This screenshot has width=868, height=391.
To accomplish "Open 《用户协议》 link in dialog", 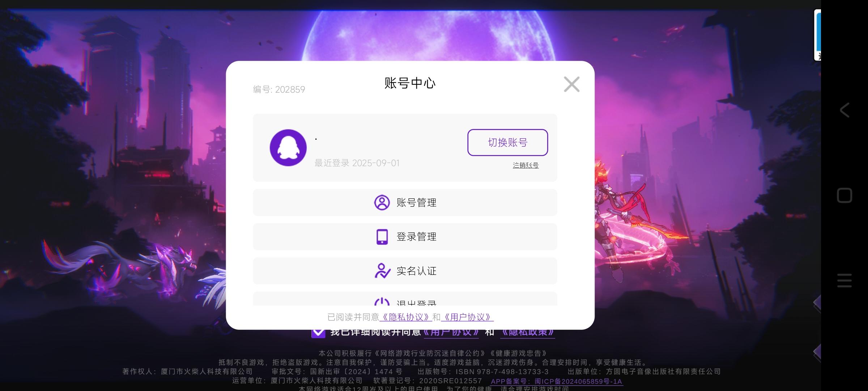I will (467, 317).
